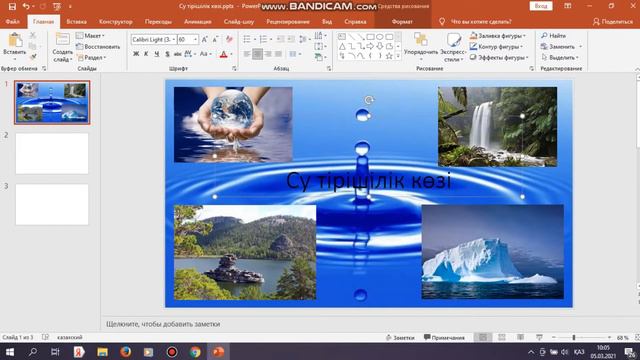Click the Вход sign-in button
640x360 pixels.
tap(541, 6)
